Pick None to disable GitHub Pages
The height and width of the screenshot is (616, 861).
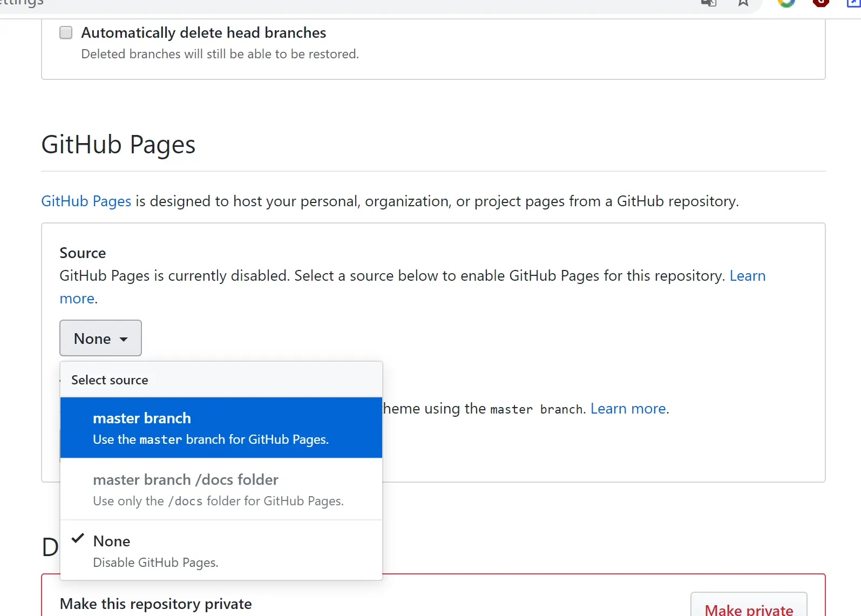[x=221, y=550]
